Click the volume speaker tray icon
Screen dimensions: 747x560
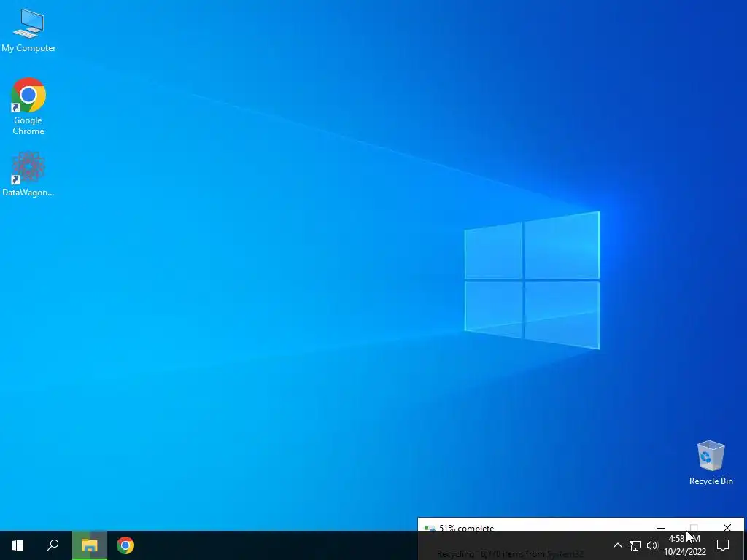652,545
